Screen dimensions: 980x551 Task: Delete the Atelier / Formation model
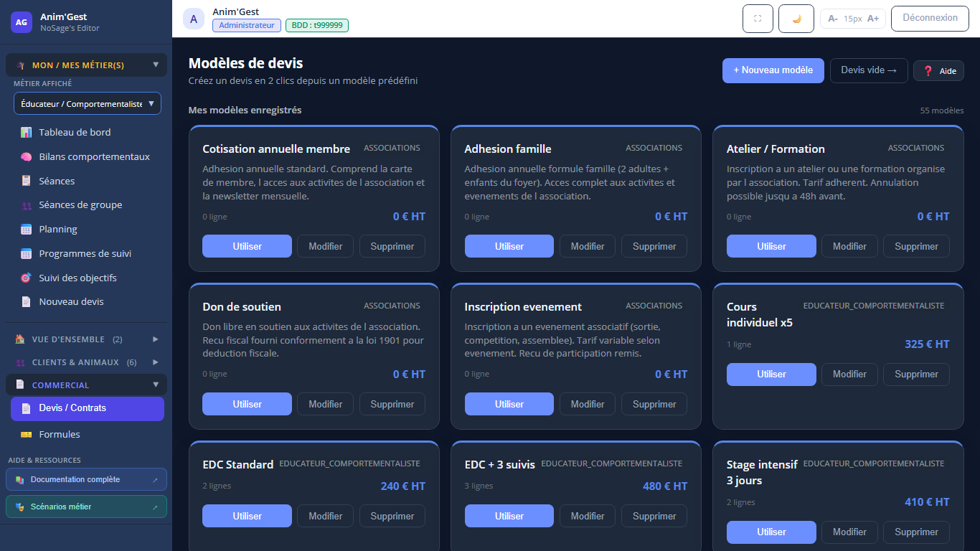916,246
